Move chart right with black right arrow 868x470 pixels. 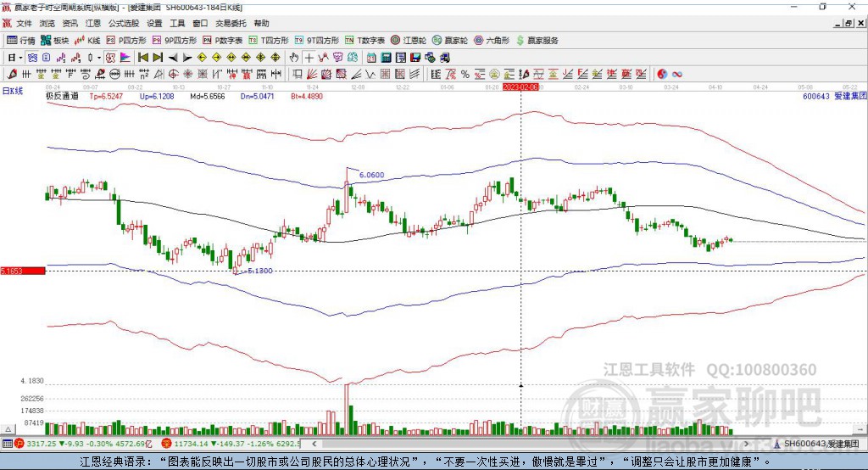[x=187, y=58]
